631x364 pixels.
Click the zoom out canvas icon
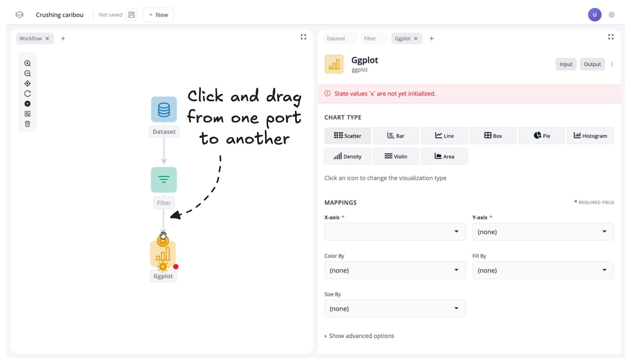click(28, 73)
